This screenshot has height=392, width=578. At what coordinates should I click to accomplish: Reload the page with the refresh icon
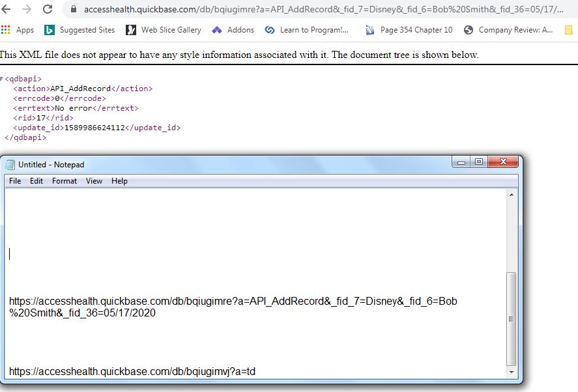[x=48, y=9]
